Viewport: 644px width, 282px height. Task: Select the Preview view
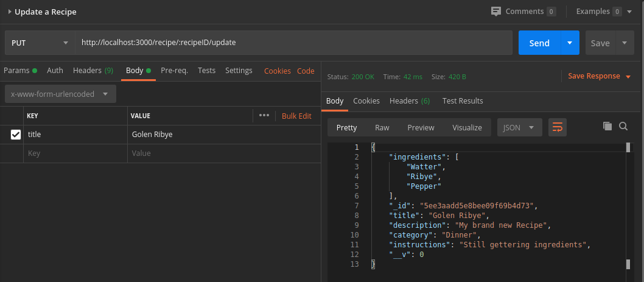click(x=421, y=127)
